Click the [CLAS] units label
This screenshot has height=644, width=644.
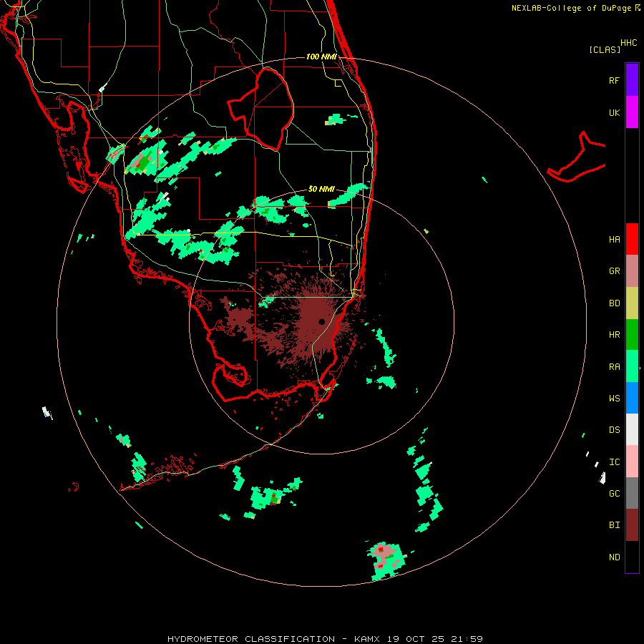(x=605, y=50)
